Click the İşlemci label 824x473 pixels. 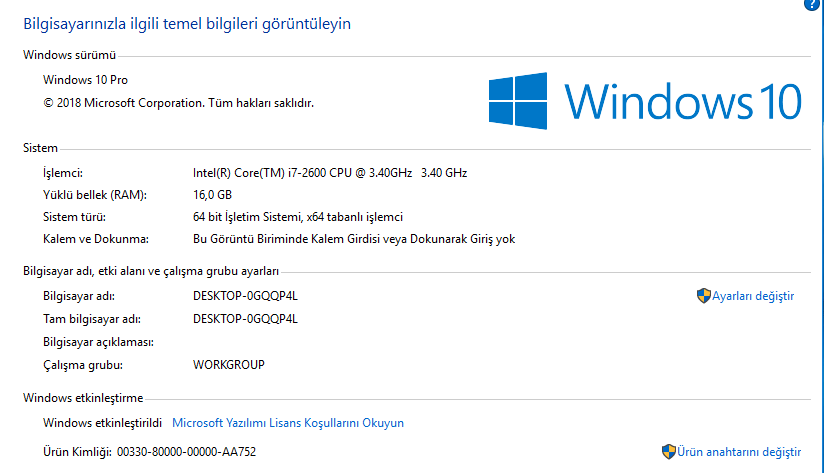click(63, 173)
